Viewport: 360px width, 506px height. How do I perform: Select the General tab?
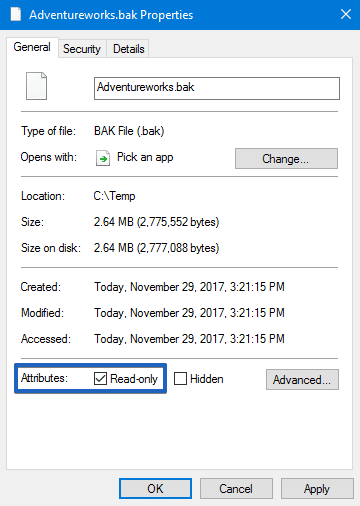point(32,47)
